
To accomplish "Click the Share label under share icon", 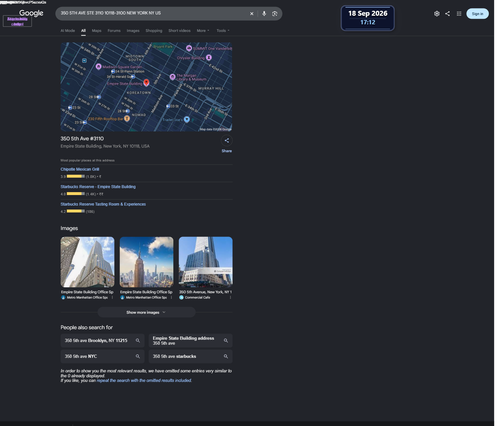I will point(227,151).
